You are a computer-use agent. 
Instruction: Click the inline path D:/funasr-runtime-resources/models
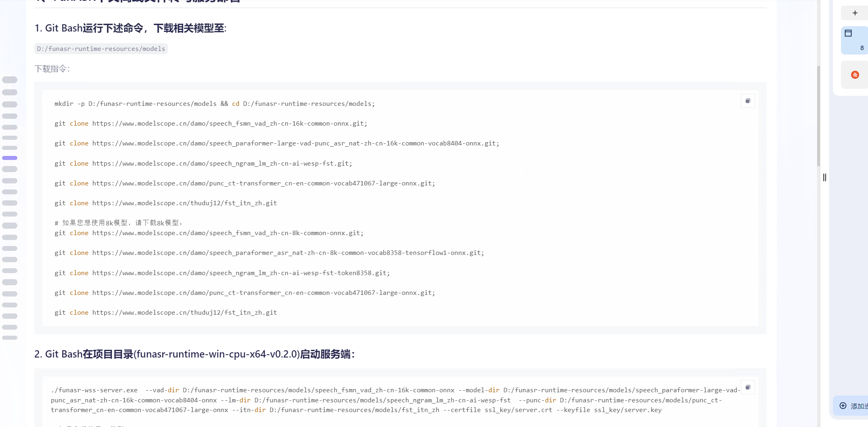(101, 49)
